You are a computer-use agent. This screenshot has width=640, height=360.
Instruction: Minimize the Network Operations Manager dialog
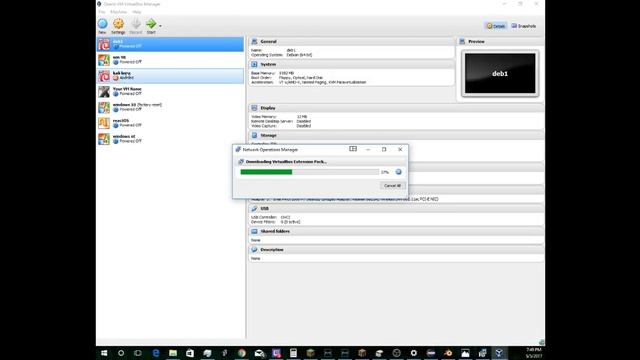tap(368, 149)
